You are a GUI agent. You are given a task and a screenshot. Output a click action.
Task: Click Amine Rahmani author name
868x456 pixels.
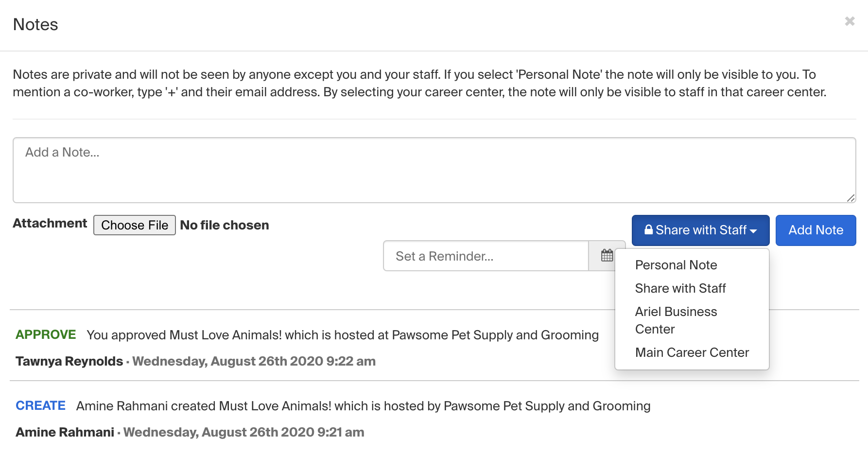coord(65,432)
